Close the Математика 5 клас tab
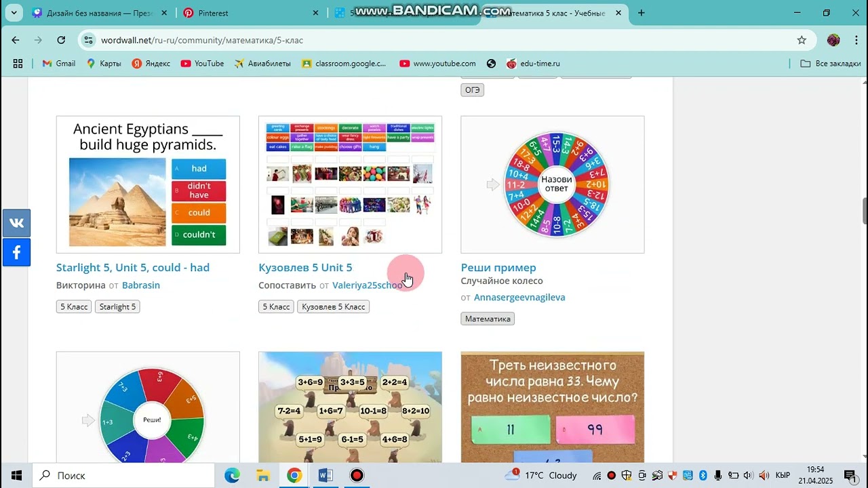868x488 pixels. coord(617,13)
